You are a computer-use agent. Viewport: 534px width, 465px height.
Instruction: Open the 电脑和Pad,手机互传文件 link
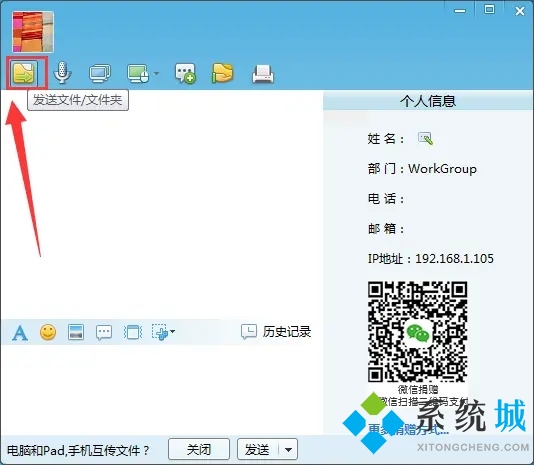78,451
